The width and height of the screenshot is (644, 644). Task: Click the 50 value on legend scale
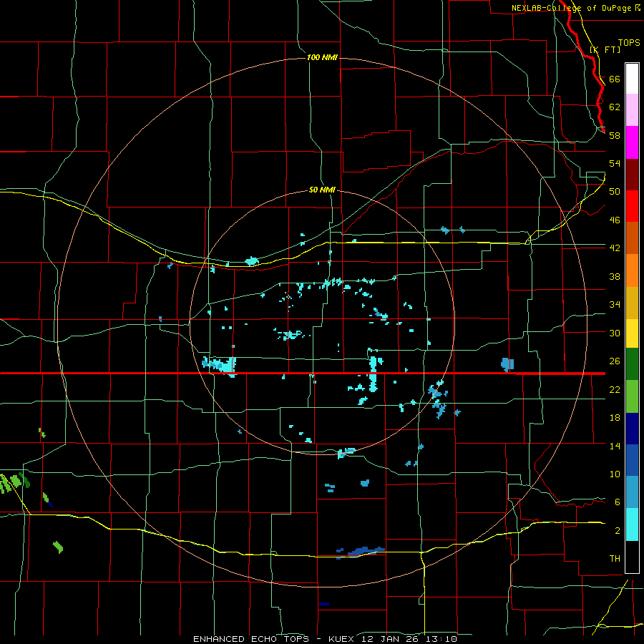615,192
